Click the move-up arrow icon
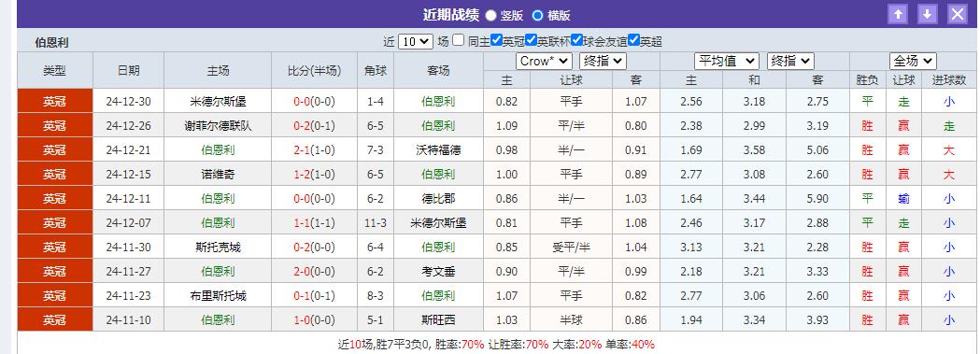 click(898, 14)
